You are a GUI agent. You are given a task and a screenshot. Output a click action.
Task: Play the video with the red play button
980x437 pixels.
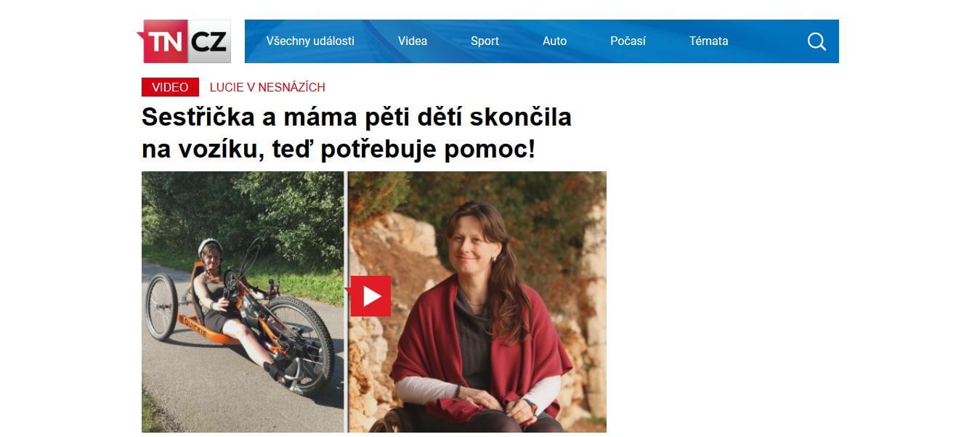coord(370,296)
